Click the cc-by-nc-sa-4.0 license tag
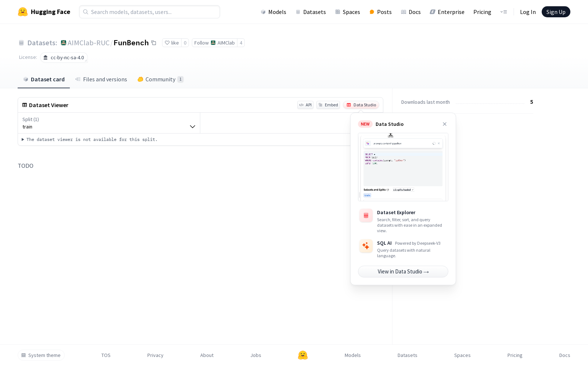The image size is (588, 368). point(64,57)
